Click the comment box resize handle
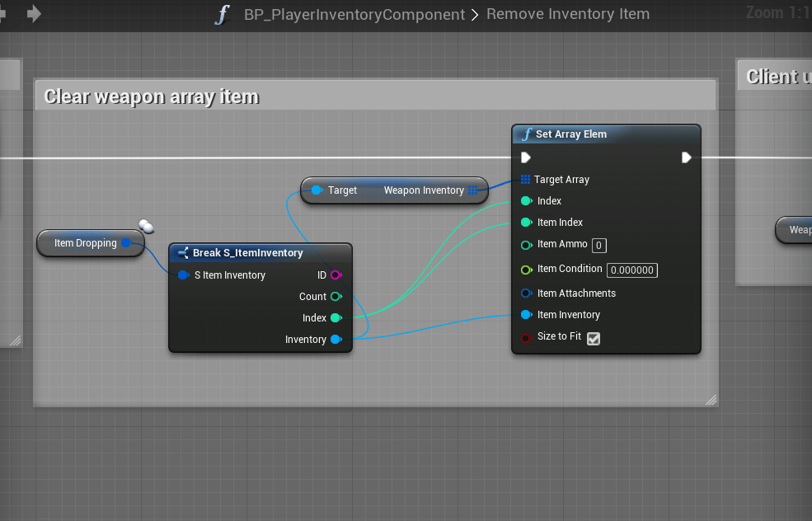This screenshot has height=521, width=812. (x=711, y=400)
